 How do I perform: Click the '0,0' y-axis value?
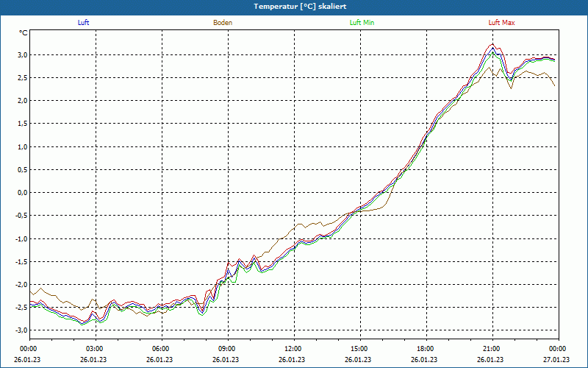pyautogui.click(x=23, y=193)
